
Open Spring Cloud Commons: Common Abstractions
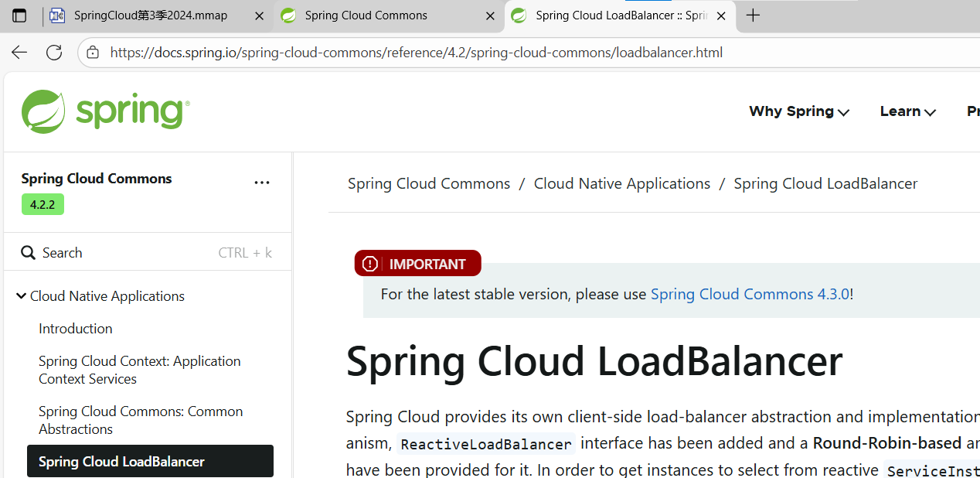click(x=141, y=420)
